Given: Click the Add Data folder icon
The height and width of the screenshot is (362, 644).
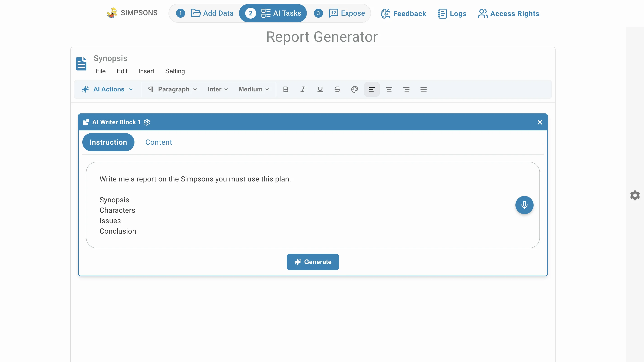Looking at the screenshot, I should [195, 13].
